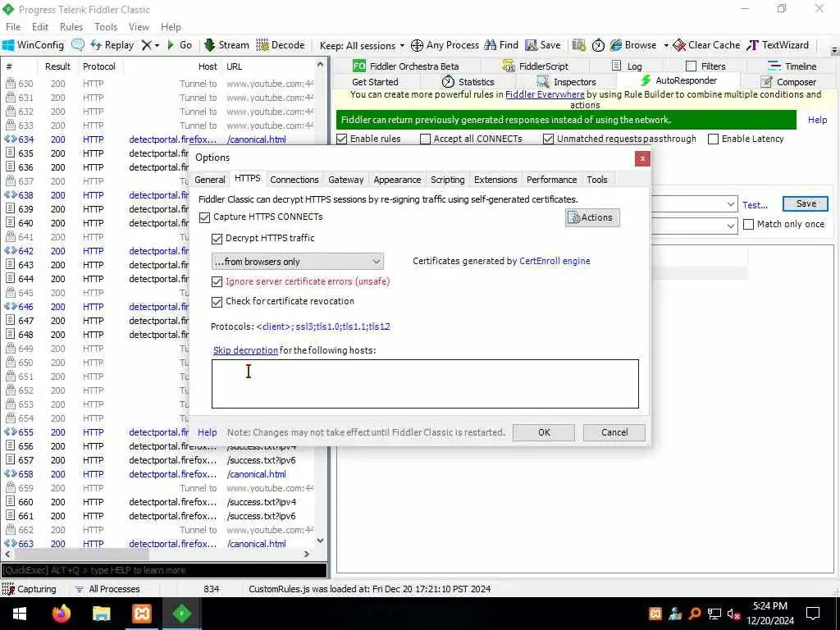Image resolution: width=840 pixels, height=630 pixels.
Task: Click the Skip decryption link
Action: (245, 350)
